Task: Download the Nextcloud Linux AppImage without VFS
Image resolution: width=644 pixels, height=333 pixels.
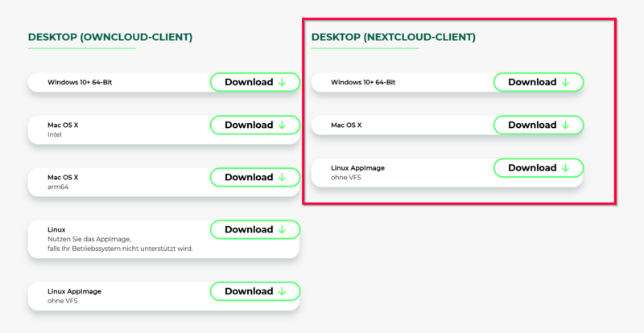Action: (x=532, y=168)
